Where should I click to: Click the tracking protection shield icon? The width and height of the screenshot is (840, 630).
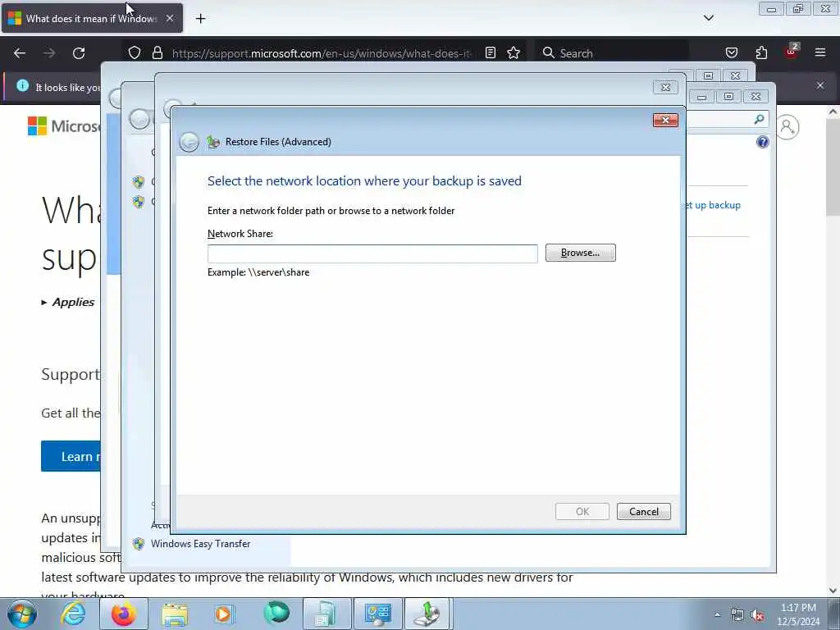coord(135,52)
